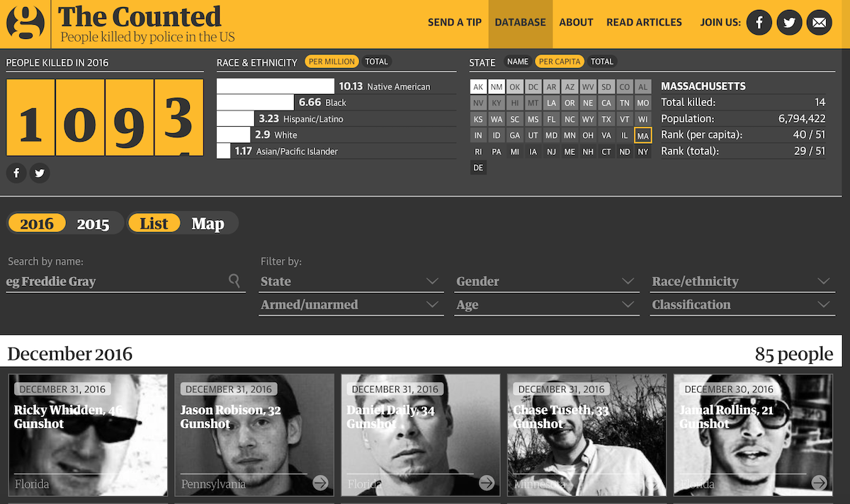The image size is (850, 504).
Task: Click the search magnifier icon
Action: point(234,281)
